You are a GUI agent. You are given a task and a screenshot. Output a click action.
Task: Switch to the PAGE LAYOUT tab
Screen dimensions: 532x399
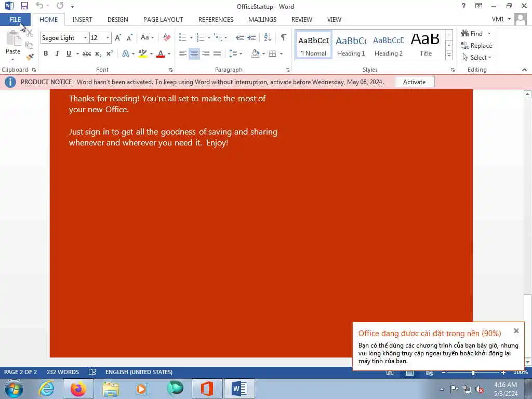(x=163, y=20)
